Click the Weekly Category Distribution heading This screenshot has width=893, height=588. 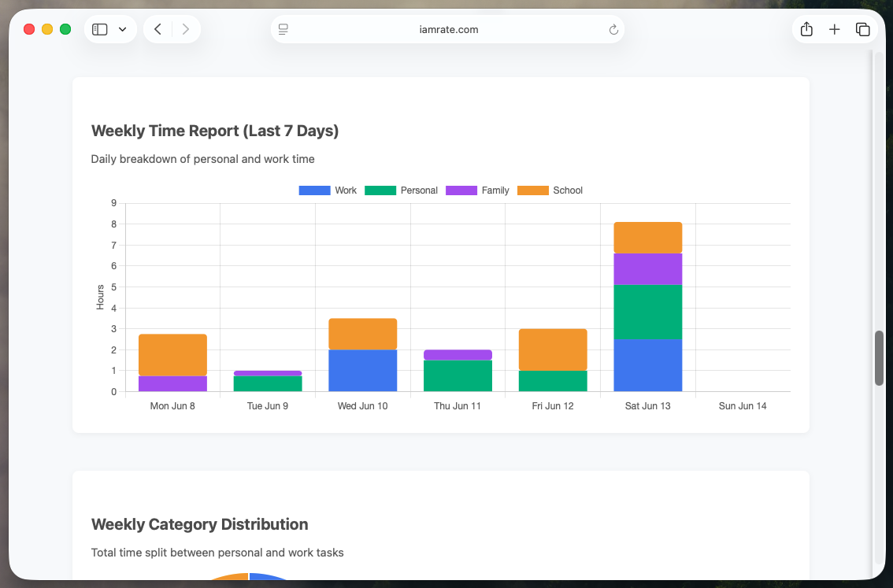199,524
